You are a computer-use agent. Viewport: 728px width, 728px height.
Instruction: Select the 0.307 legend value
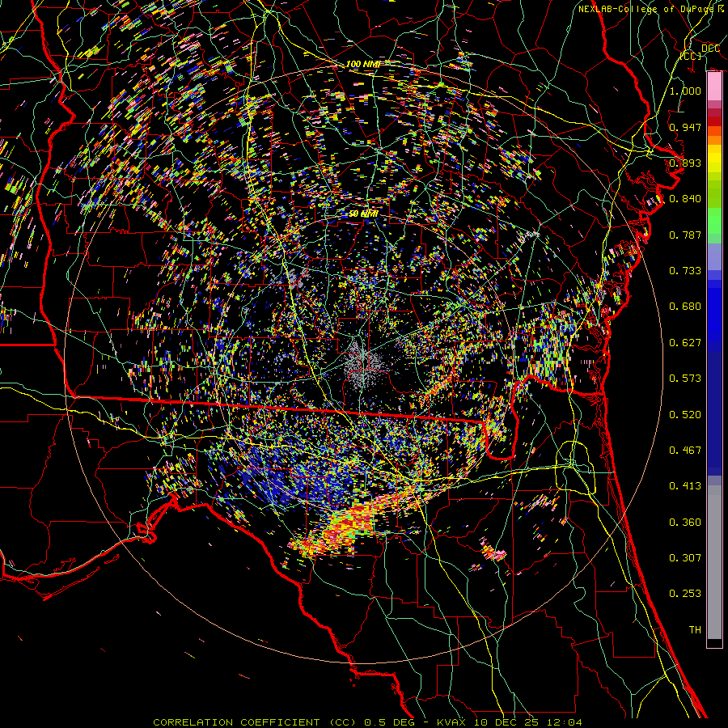tap(685, 558)
